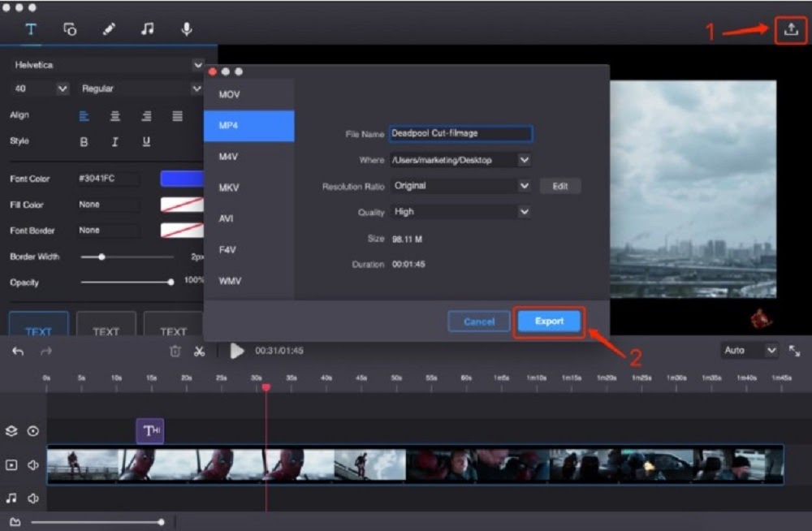Toggle overlay track visibility eye icon
This screenshot has height=531, width=812.
pos(33,431)
